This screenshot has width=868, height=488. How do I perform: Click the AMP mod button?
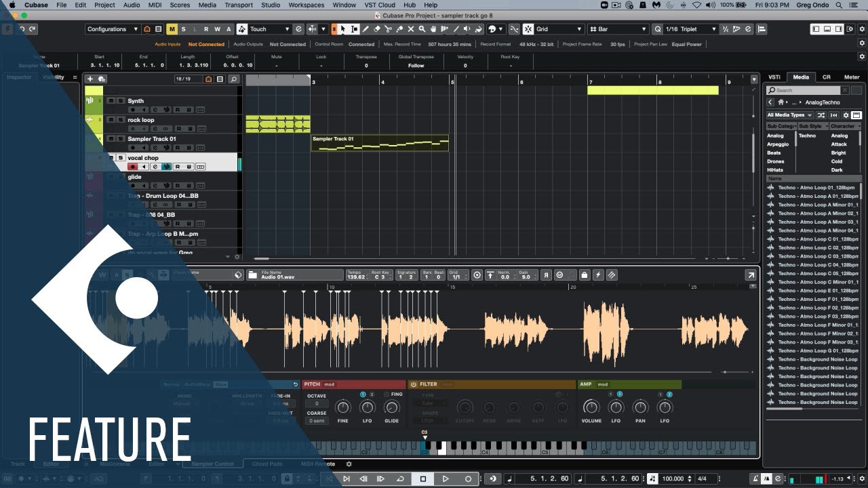coord(602,384)
